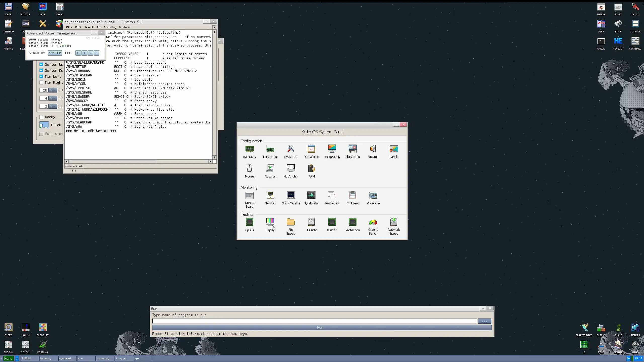Start the Graphic Bench test
644x362 pixels.
(373, 222)
